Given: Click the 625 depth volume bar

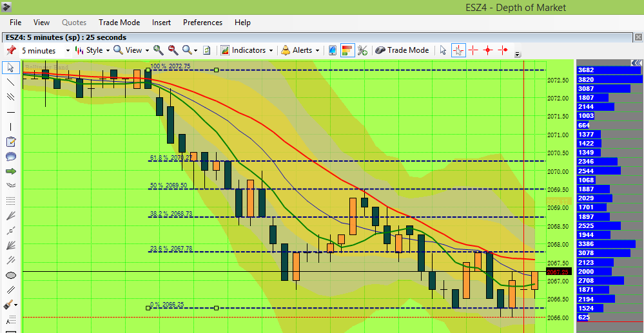Looking at the screenshot, I should tap(583, 318).
